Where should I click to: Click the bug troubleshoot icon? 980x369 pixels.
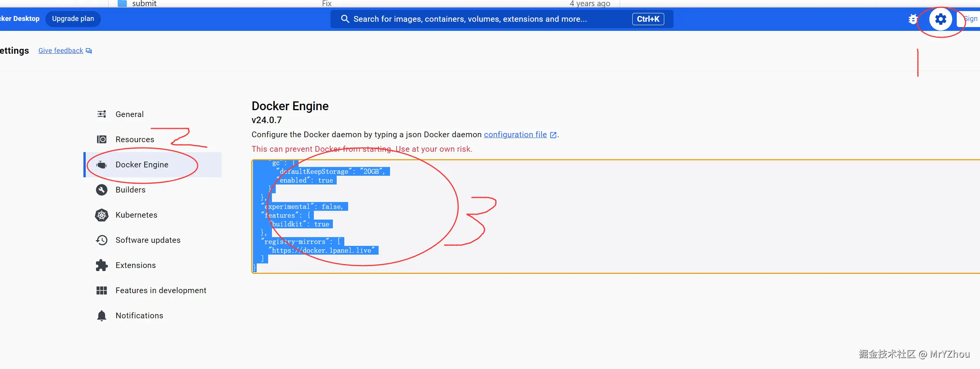pos(913,19)
